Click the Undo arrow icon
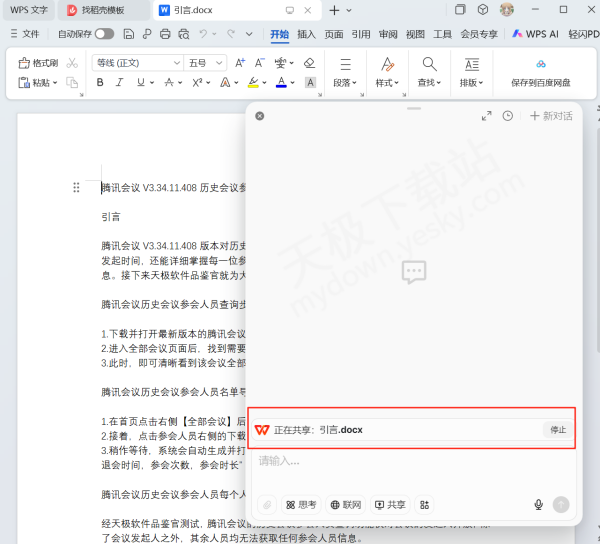This screenshot has width=600, height=544. tap(203, 34)
